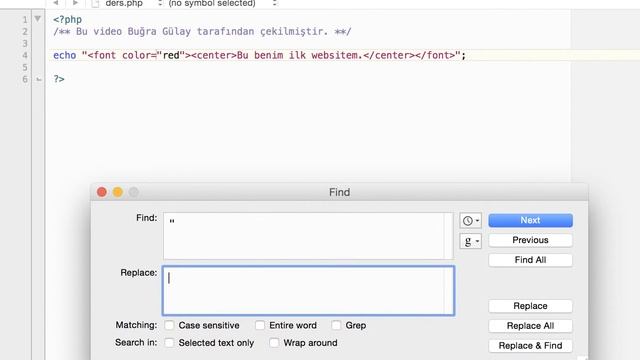Minimize the Find dialog

coord(118,192)
